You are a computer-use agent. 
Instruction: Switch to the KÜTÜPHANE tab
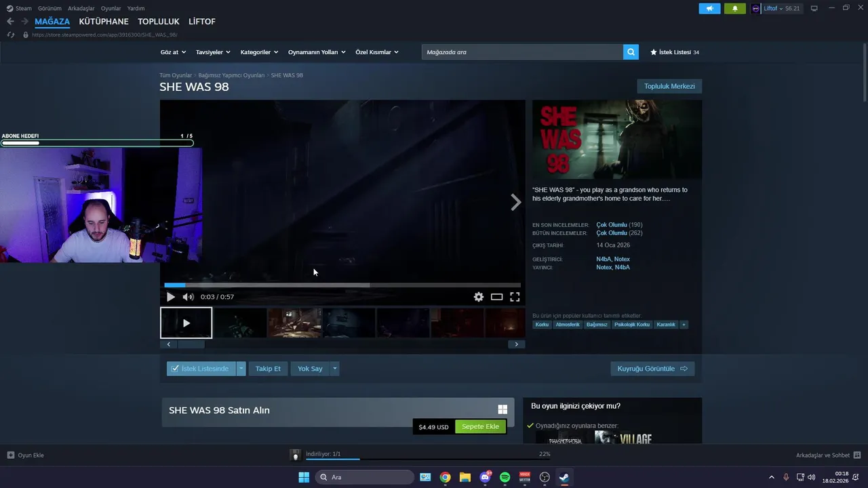104,22
